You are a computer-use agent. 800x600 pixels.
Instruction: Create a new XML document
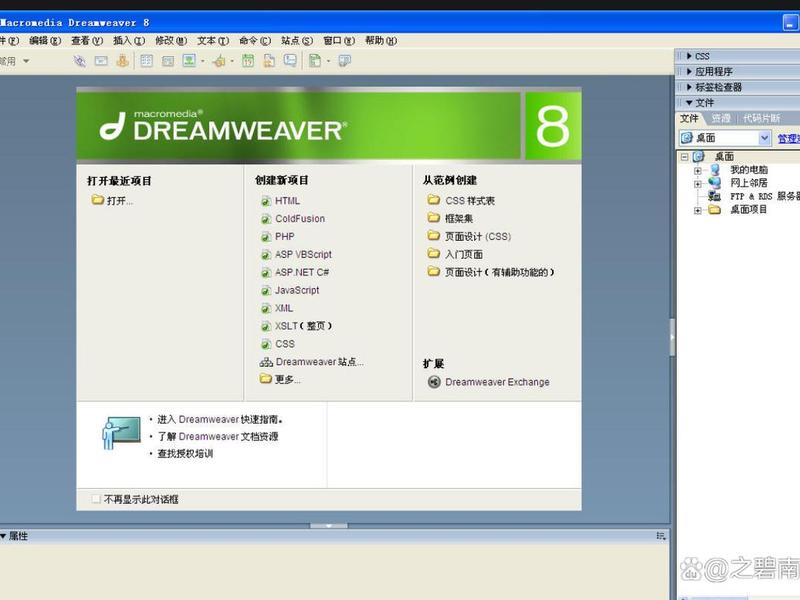click(x=284, y=308)
